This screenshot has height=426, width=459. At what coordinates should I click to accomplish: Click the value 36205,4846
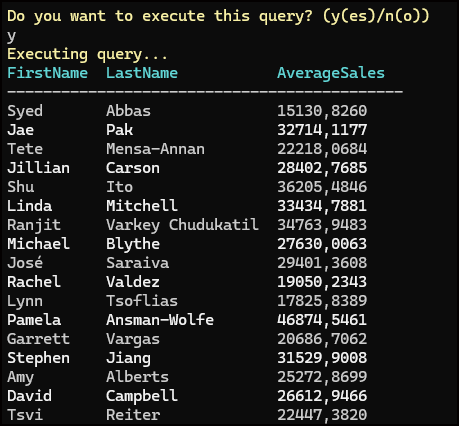[x=322, y=187]
